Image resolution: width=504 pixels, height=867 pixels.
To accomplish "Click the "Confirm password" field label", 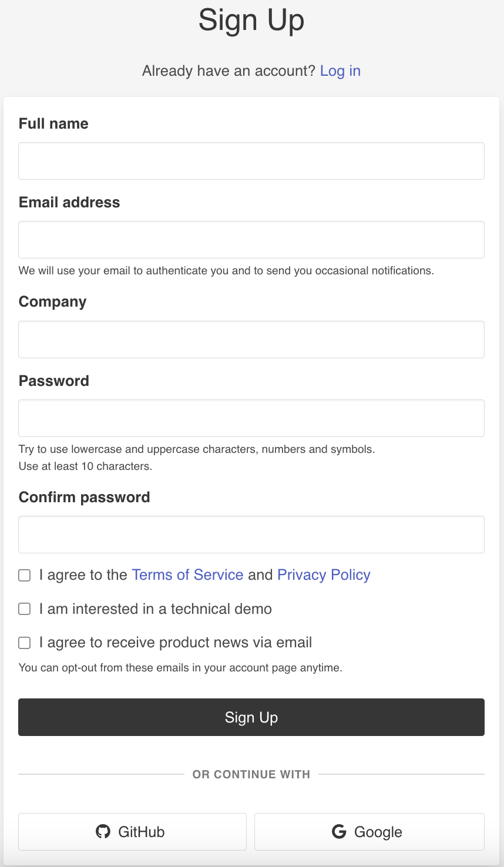I will tap(85, 498).
